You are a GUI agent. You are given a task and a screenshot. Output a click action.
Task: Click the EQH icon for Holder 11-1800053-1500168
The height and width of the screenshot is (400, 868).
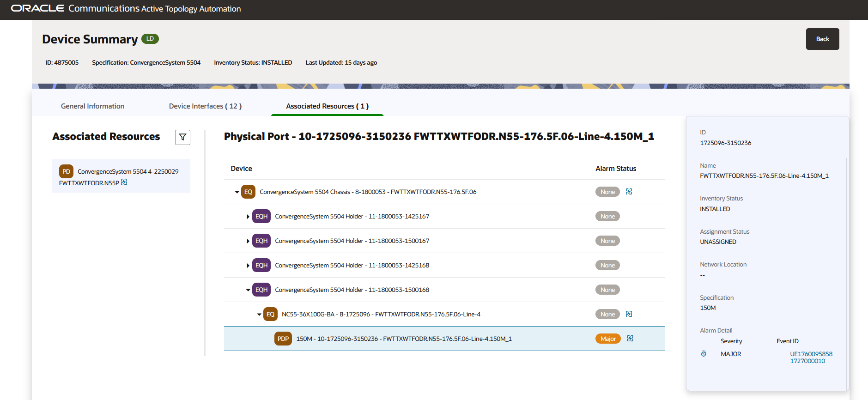pyautogui.click(x=261, y=290)
